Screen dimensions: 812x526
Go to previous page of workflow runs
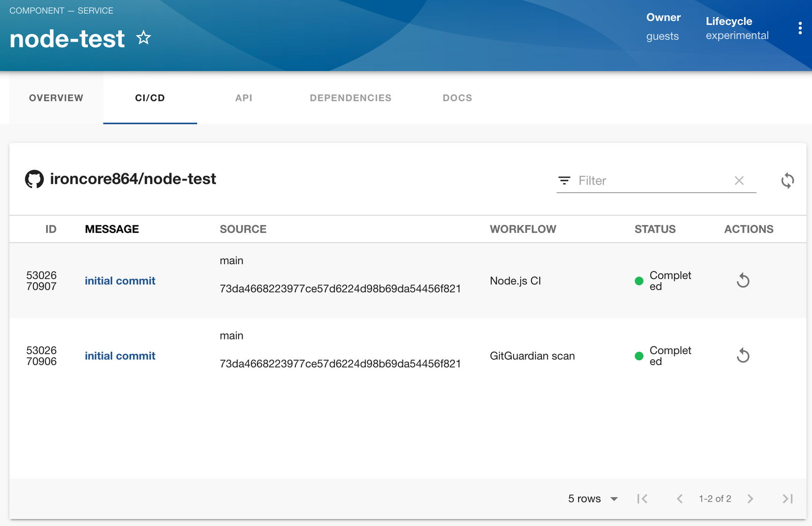tap(679, 499)
